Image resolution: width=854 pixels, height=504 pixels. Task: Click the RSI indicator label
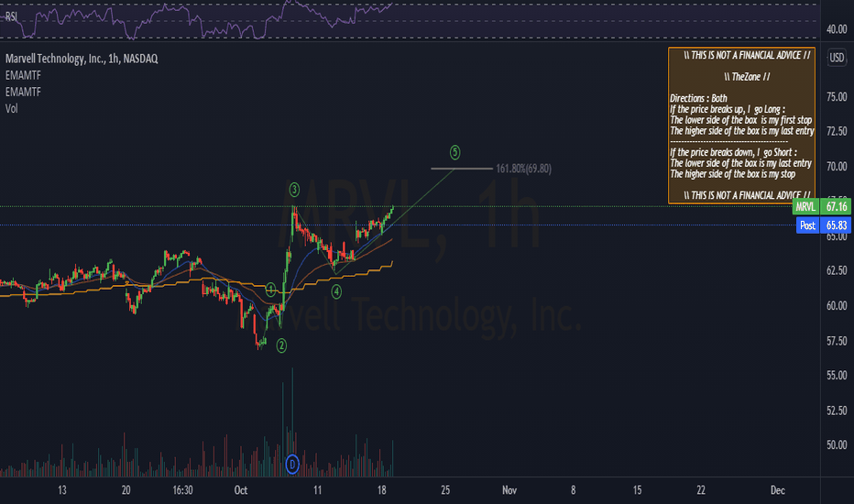click(x=11, y=16)
